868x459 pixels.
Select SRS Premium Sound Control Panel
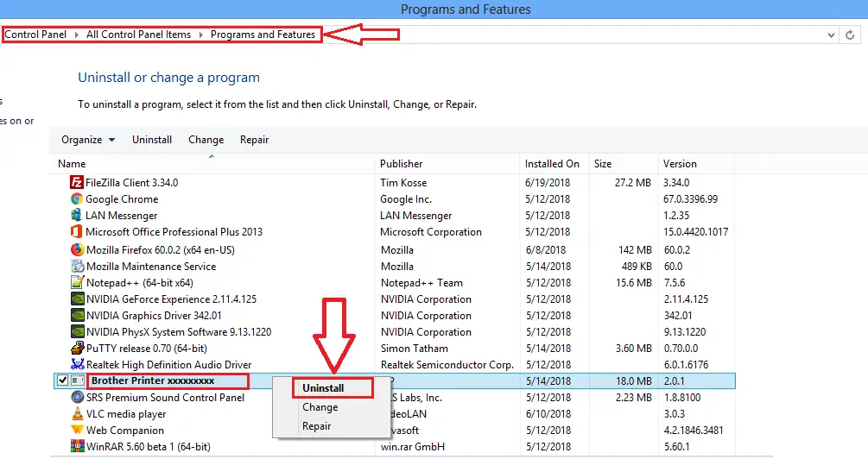tap(165, 398)
